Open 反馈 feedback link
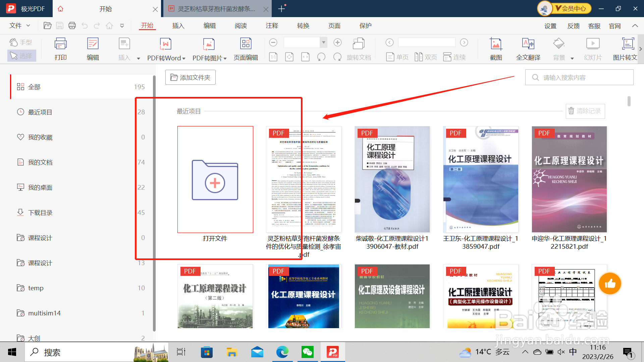Screen dimensions: 644x362 click(x=574, y=26)
